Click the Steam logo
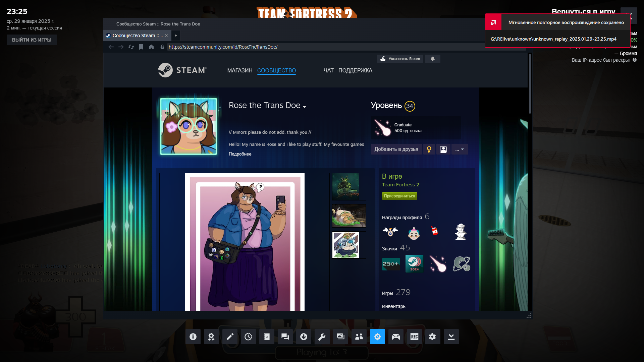This screenshot has width=644, height=362. click(x=182, y=70)
